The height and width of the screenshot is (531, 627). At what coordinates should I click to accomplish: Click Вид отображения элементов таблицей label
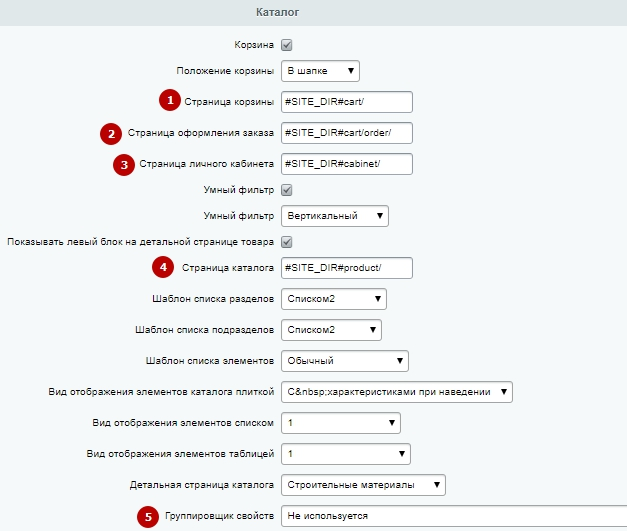pos(180,454)
